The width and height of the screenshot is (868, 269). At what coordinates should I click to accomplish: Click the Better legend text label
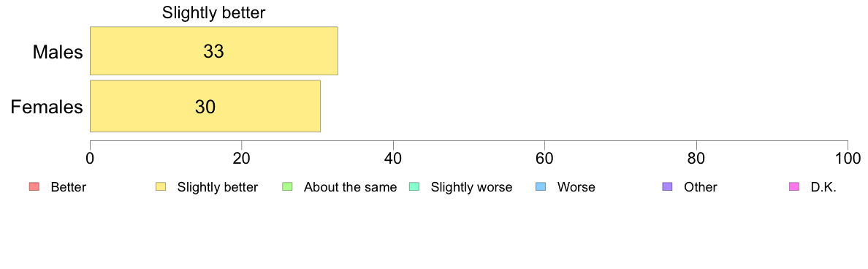tap(68, 187)
